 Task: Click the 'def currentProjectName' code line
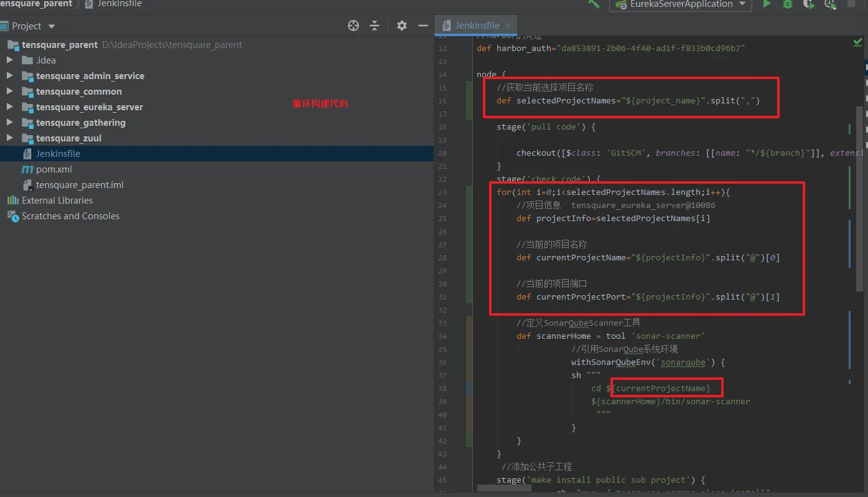tap(648, 258)
